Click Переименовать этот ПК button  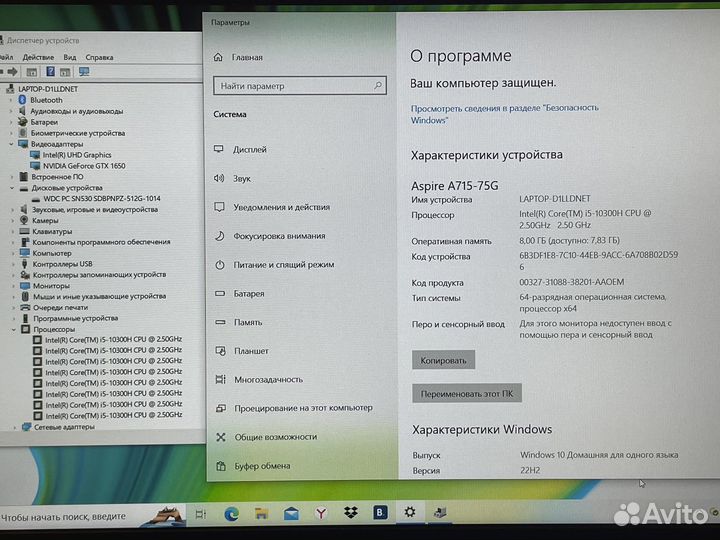[x=467, y=394]
